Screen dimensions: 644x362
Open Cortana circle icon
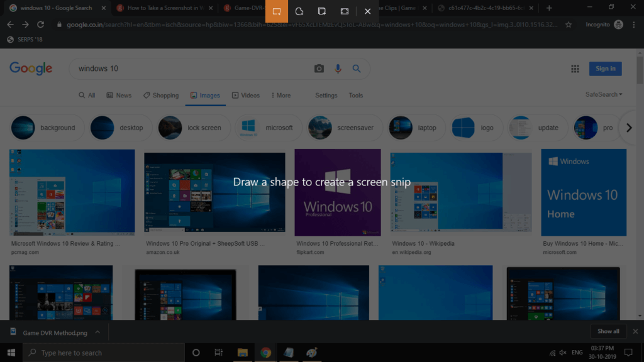(196, 353)
